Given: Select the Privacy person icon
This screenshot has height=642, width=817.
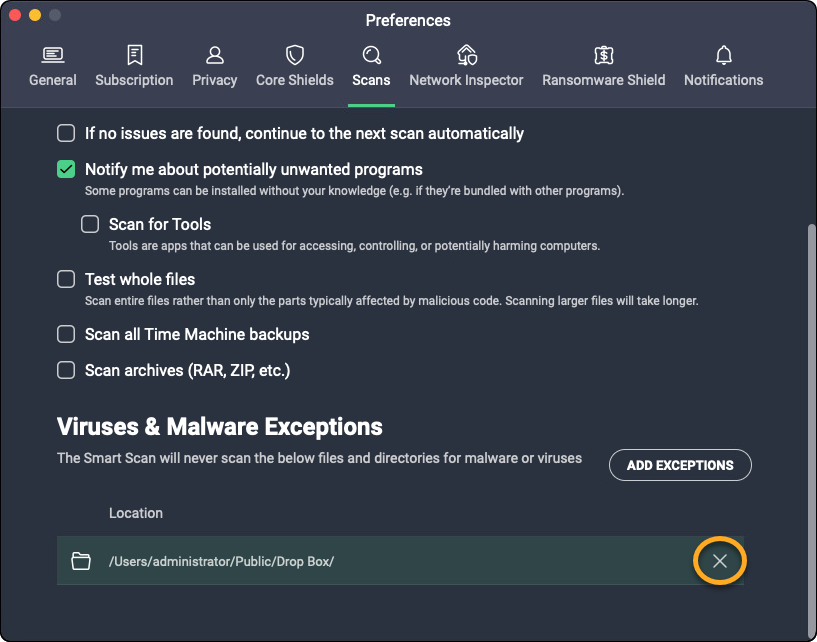Looking at the screenshot, I should [x=215, y=55].
